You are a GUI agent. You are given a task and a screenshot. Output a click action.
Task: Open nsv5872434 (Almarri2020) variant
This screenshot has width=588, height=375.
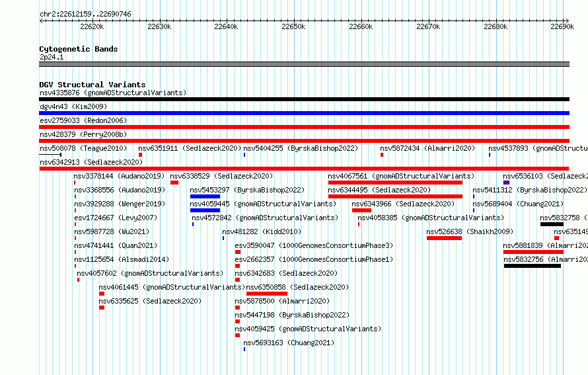(x=427, y=148)
